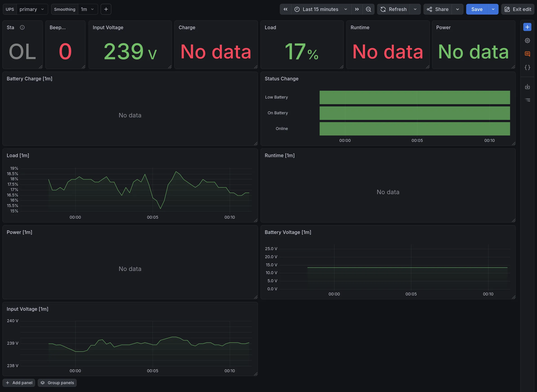Click resize handle of Status Change panel
Image resolution: width=537 pixels, height=392 pixels.
click(513, 144)
